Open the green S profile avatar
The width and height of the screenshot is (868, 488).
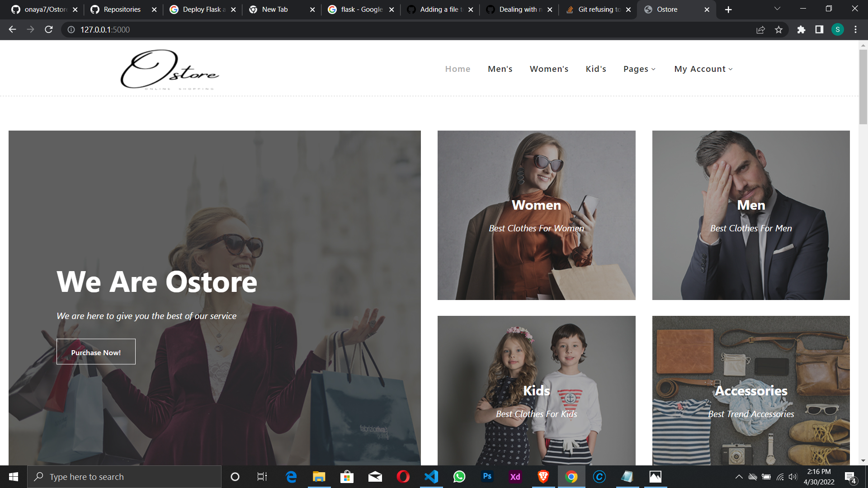point(838,29)
